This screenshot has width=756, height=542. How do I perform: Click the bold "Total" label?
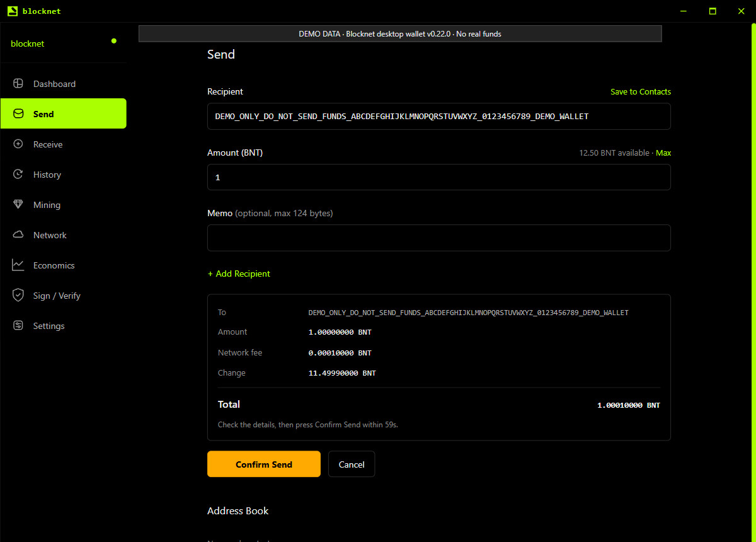click(229, 405)
